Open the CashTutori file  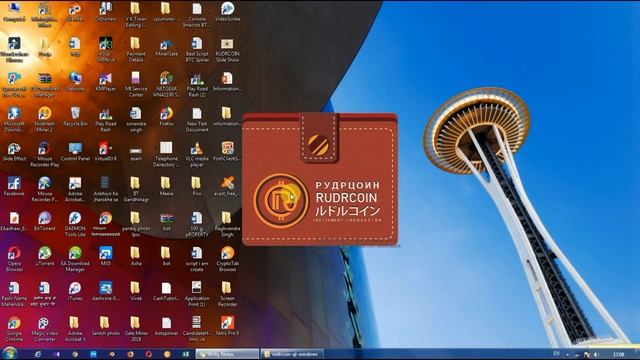pos(166,291)
